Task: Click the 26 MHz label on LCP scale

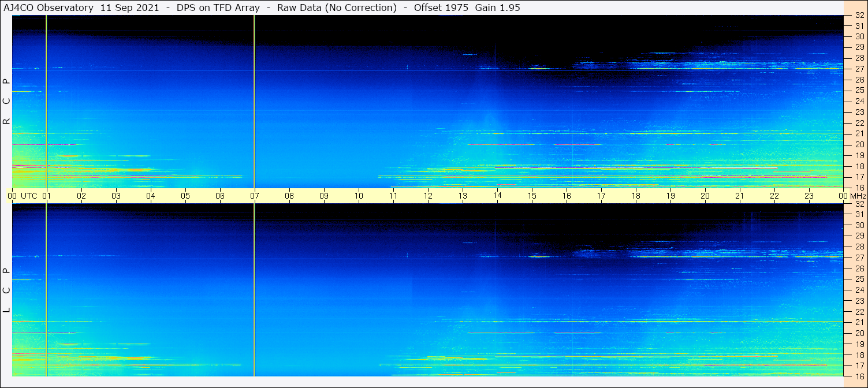Action: pos(859,268)
